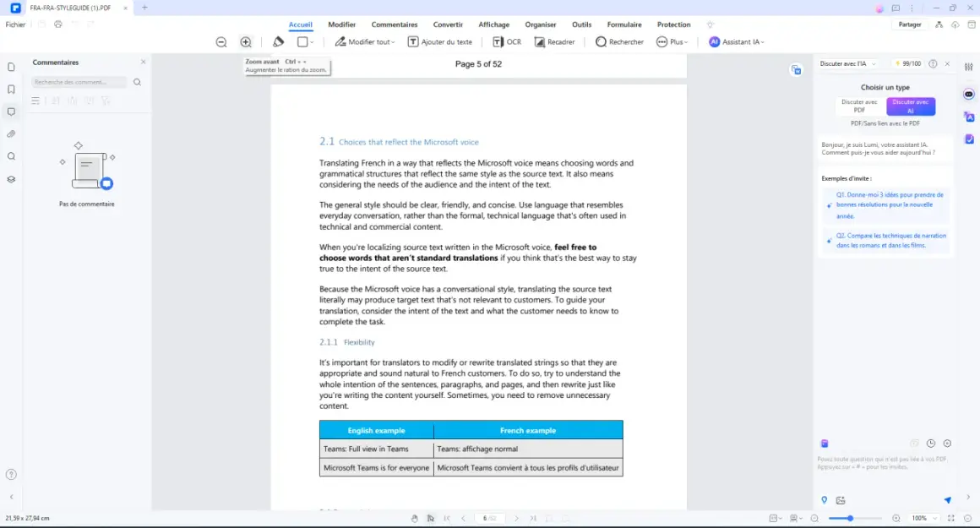Open the attachments paperclip sidebar icon

[x=11, y=134]
